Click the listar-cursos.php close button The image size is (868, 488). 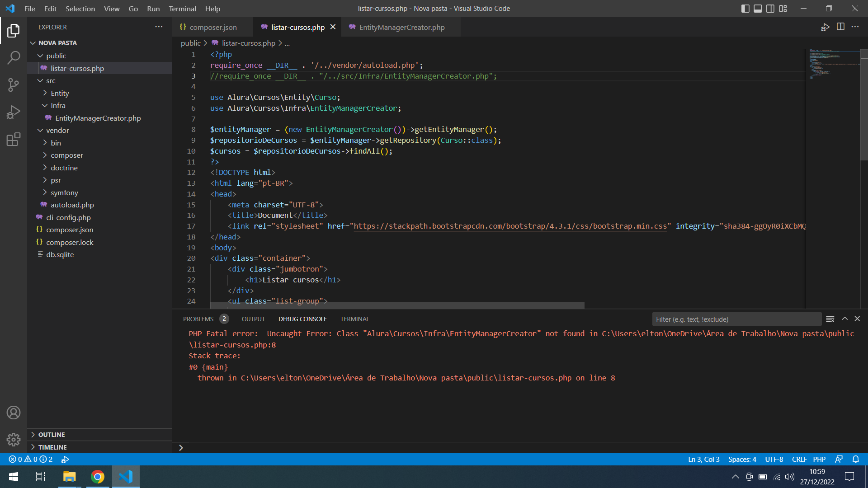coord(332,28)
